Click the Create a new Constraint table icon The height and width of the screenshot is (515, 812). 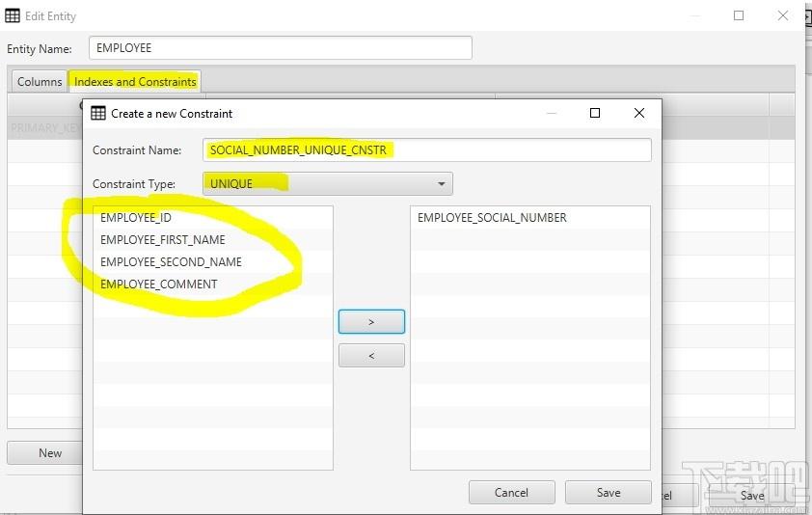[97, 113]
